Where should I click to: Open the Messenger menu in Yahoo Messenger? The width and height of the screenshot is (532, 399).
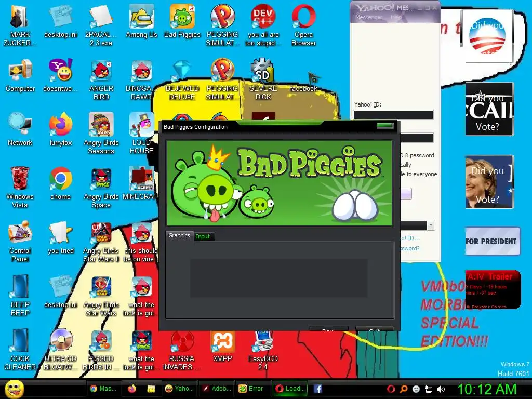click(x=368, y=17)
